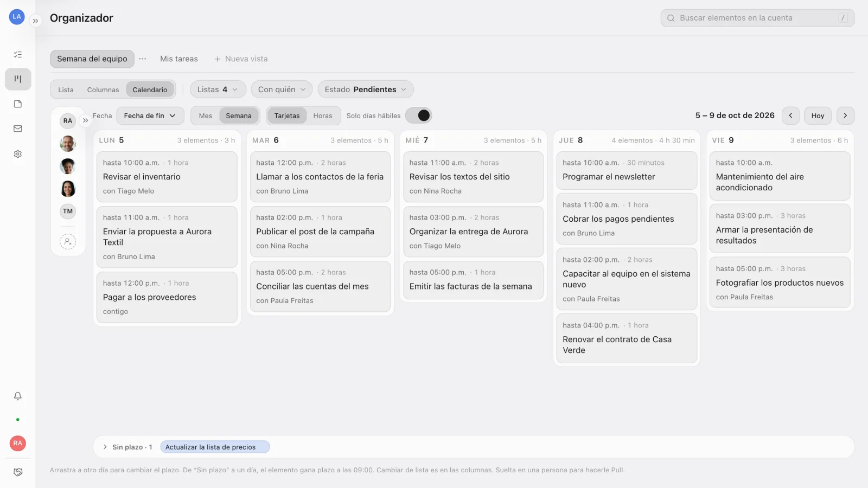This screenshot has height=488, width=868.
Task: Open settings gear in sidebar
Action: pos(18,154)
